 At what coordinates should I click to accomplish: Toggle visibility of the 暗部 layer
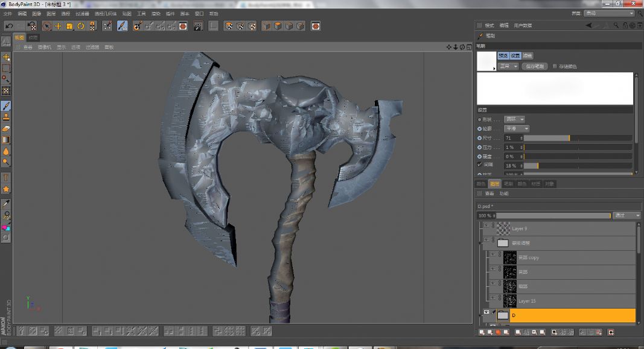493,283
